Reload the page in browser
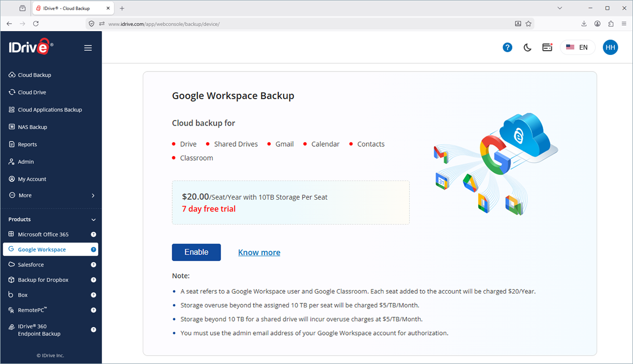Image resolution: width=633 pixels, height=364 pixels. (x=36, y=24)
